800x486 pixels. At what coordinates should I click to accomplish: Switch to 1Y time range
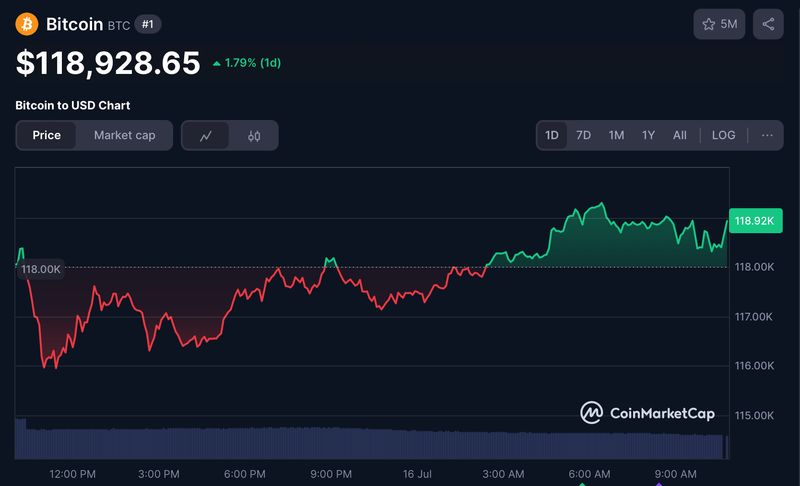648,135
